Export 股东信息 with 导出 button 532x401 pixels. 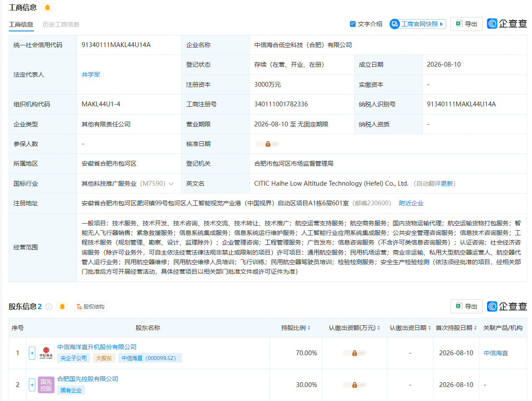tap(466, 306)
